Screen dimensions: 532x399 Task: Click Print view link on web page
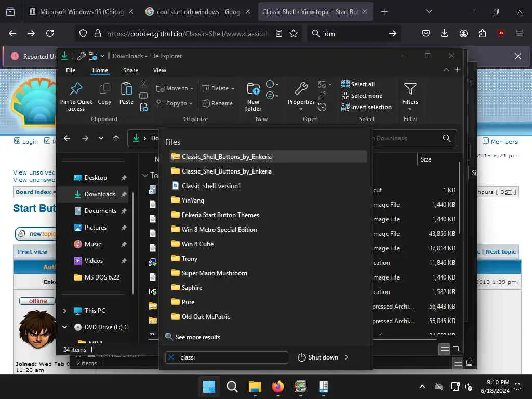point(33,252)
